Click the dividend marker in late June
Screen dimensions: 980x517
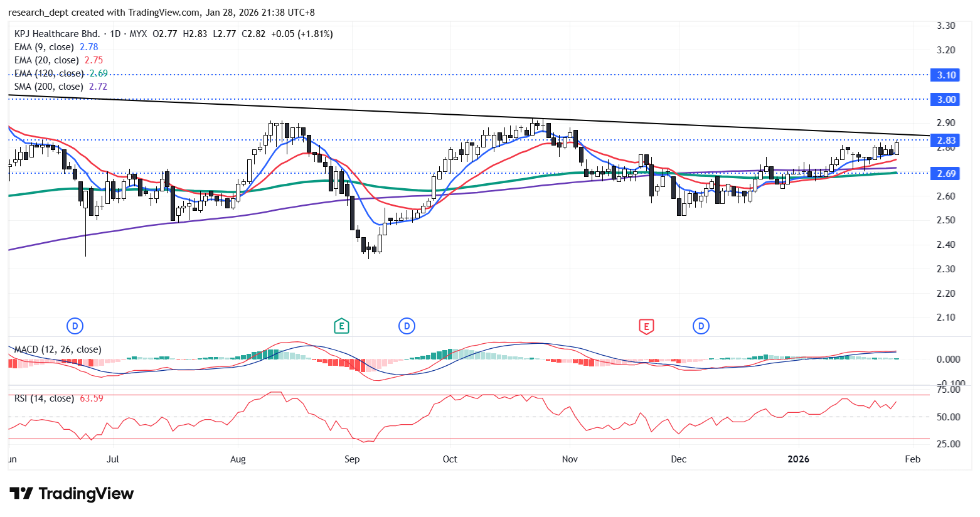coord(75,326)
